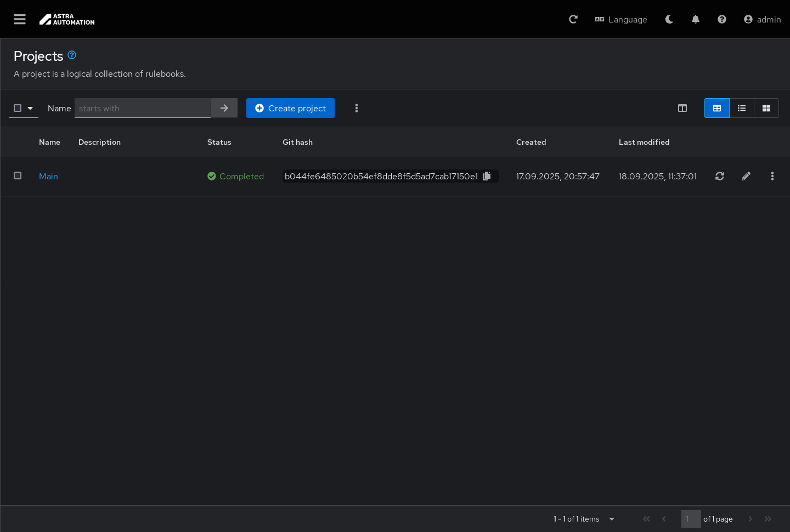Switch to card view
The width and height of the screenshot is (790, 532).
[x=766, y=108]
